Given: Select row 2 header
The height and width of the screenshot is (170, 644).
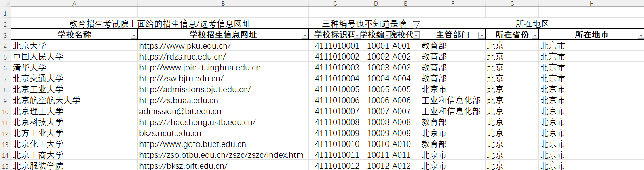Looking at the screenshot, I should pos(5,24).
